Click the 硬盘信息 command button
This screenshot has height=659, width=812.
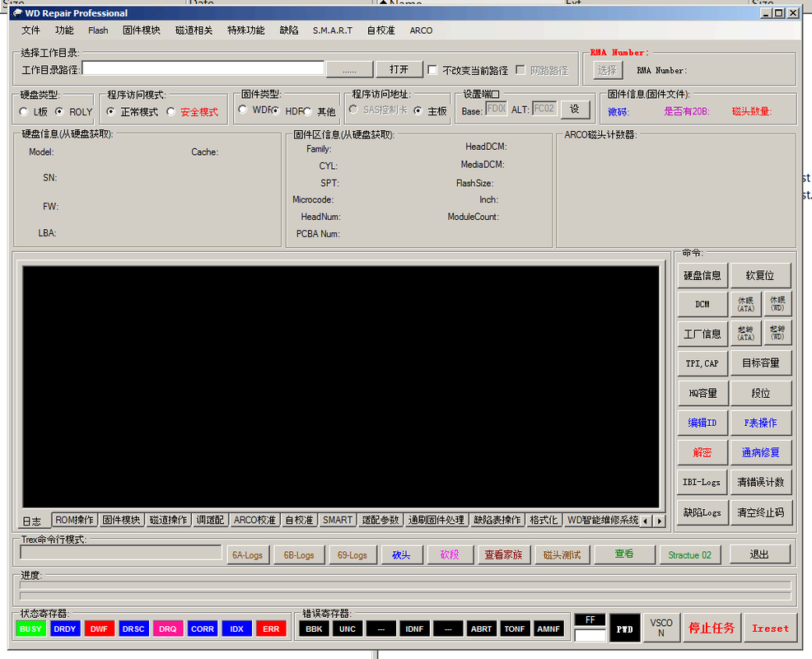[702, 276]
